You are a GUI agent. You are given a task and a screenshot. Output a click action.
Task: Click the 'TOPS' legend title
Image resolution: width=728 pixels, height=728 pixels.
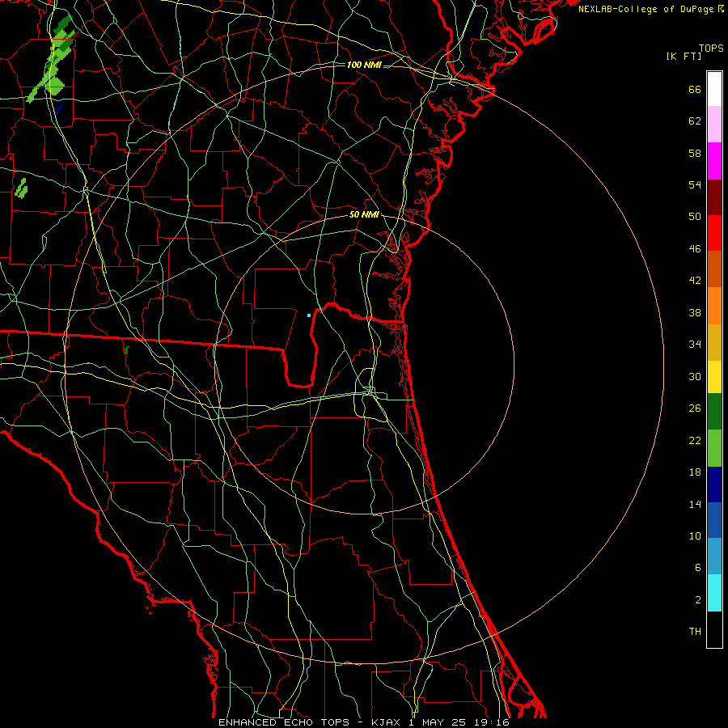click(711, 49)
